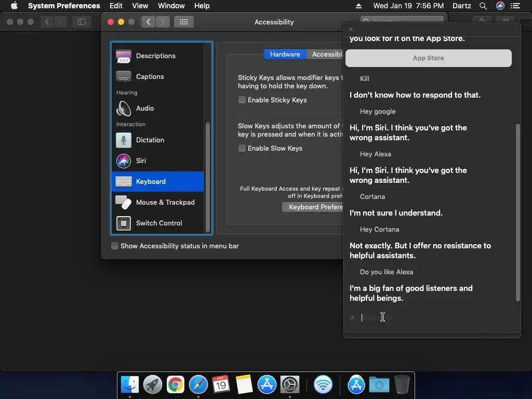Open the Downloads folder in Dock

point(379,384)
